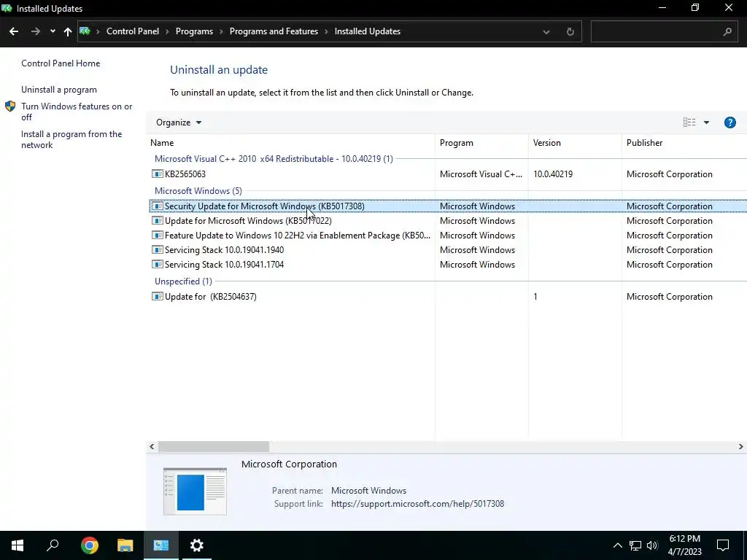Expand the view options dropdown arrow
The image size is (747, 560).
coord(706,122)
